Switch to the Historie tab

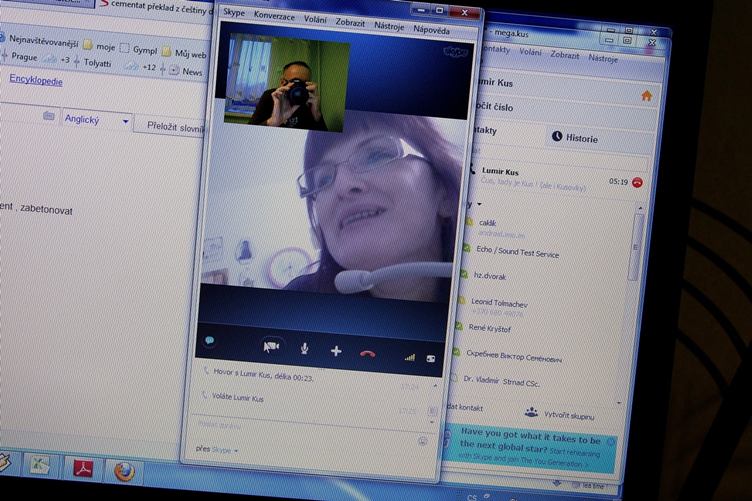click(x=575, y=138)
